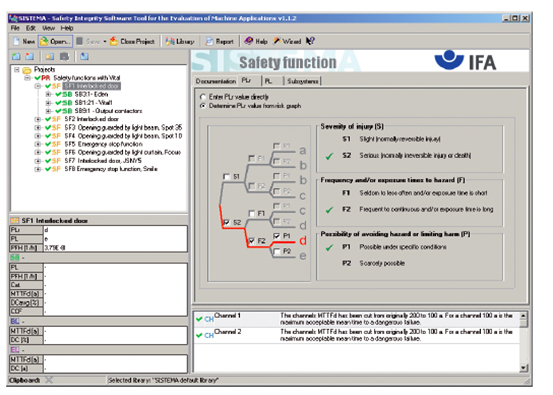Expand the SF2 Interlocked door tree node

(x=37, y=119)
